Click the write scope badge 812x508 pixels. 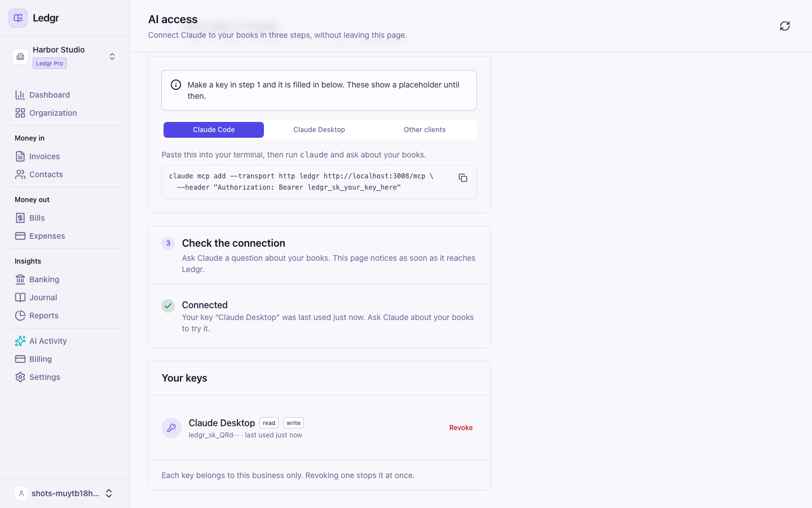(293, 423)
